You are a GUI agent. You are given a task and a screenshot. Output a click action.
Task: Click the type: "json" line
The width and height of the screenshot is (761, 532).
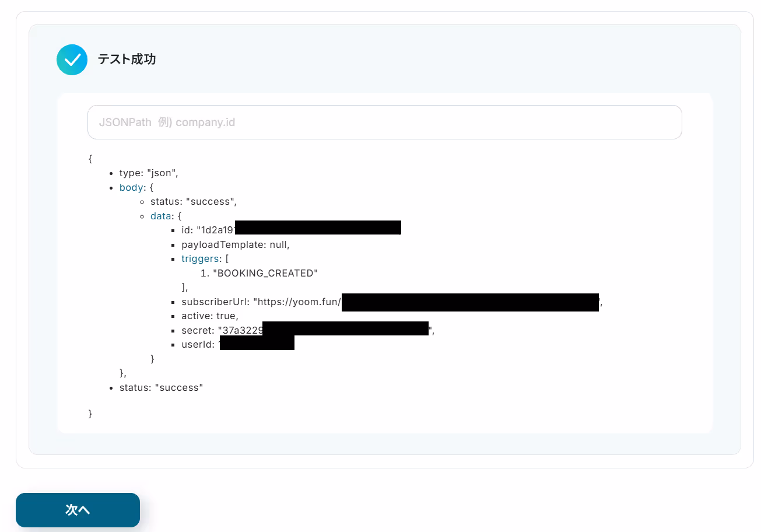148,173
